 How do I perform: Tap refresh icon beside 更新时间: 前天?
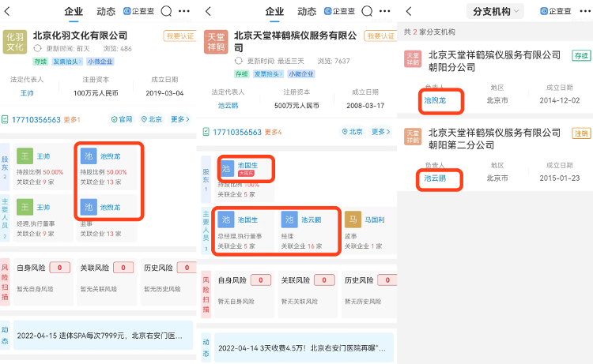[37, 48]
